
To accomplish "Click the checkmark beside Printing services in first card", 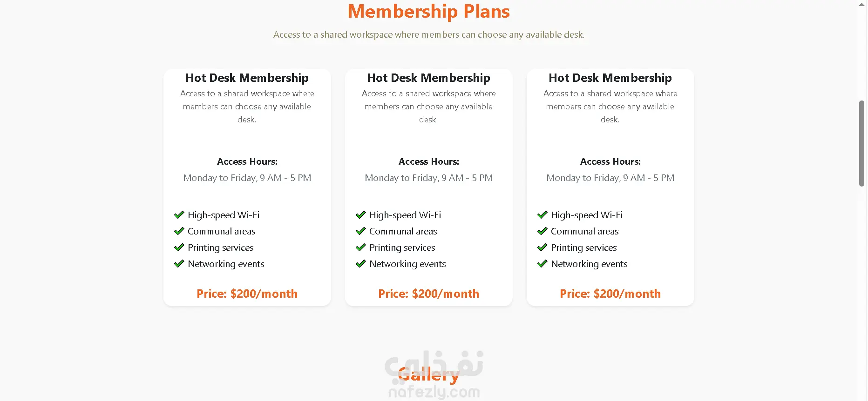I will 179,247.
